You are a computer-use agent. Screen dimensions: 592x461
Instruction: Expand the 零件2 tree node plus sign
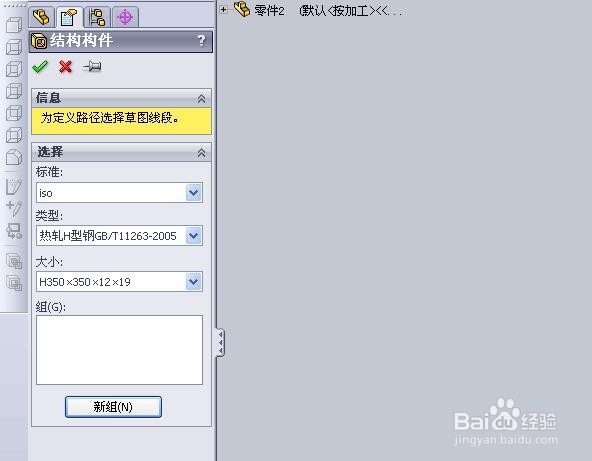(224, 9)
